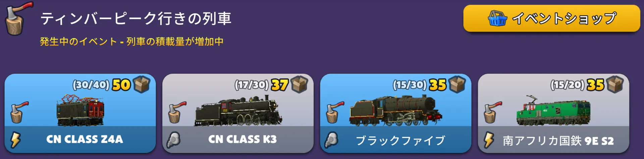The image size is (644, 159).
Task: Click the axe and stump icon beside title
Action: coord(19,18)
